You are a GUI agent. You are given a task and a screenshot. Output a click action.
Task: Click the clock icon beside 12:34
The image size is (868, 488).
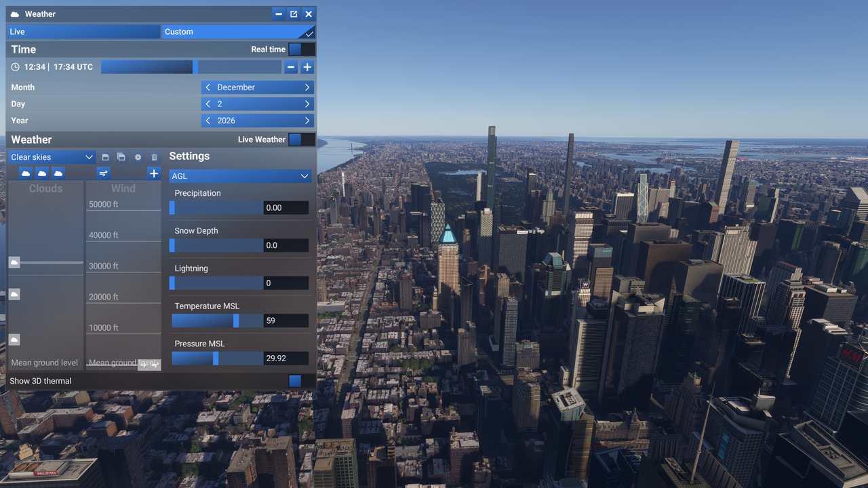tap(16, 67)
